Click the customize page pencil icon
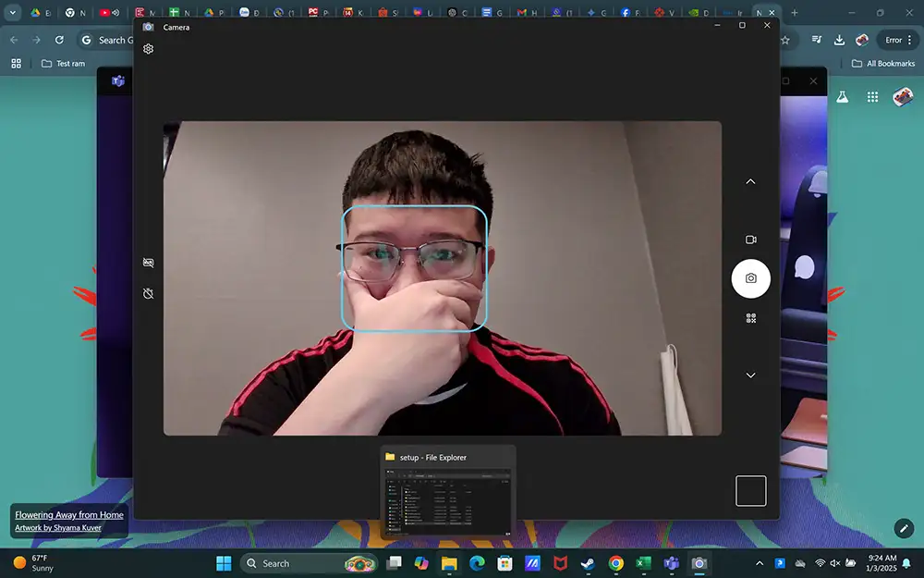Image resolution: width=924 pixels, height=578 pixels. [903, 527]
